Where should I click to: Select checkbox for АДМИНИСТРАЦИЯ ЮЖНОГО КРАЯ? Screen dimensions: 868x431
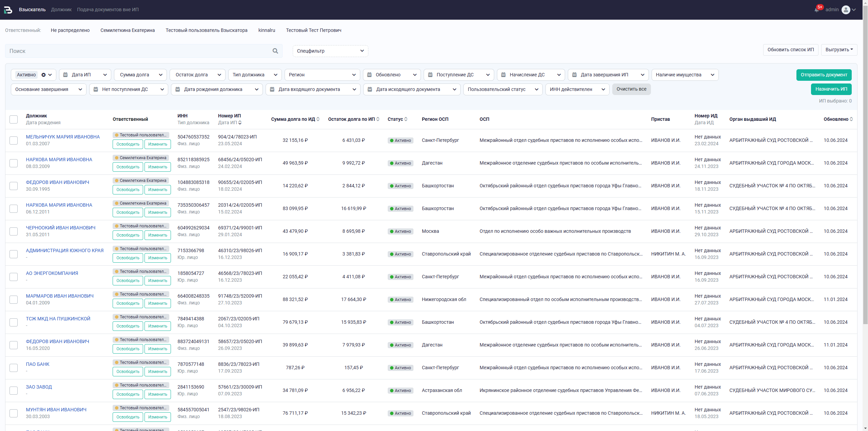(x=14, y=254)
